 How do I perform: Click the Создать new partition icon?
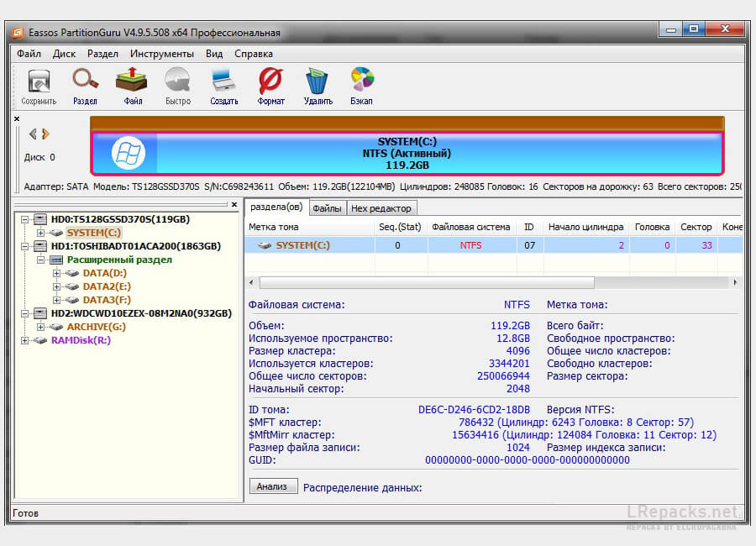click(224, 87)
